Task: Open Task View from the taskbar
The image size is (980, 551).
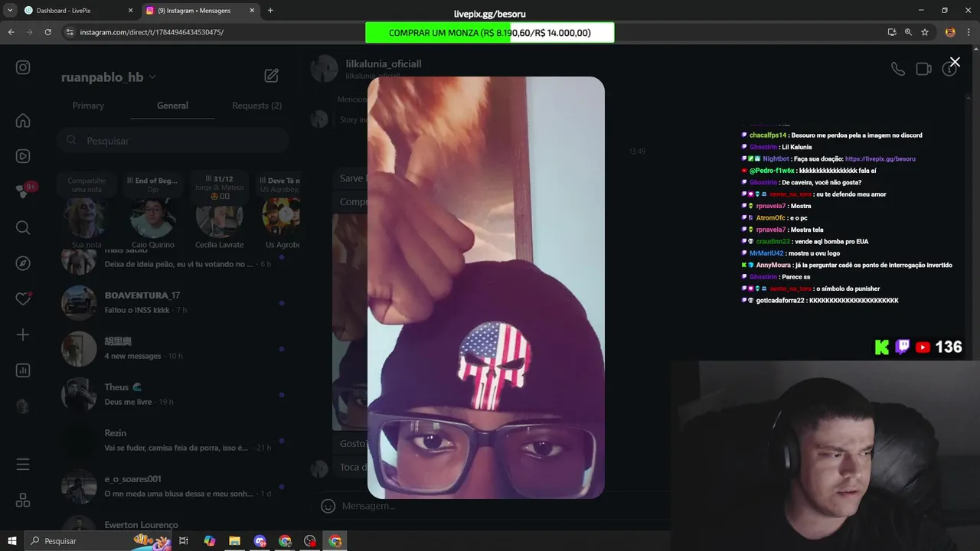Action: (x=184, y=541)
